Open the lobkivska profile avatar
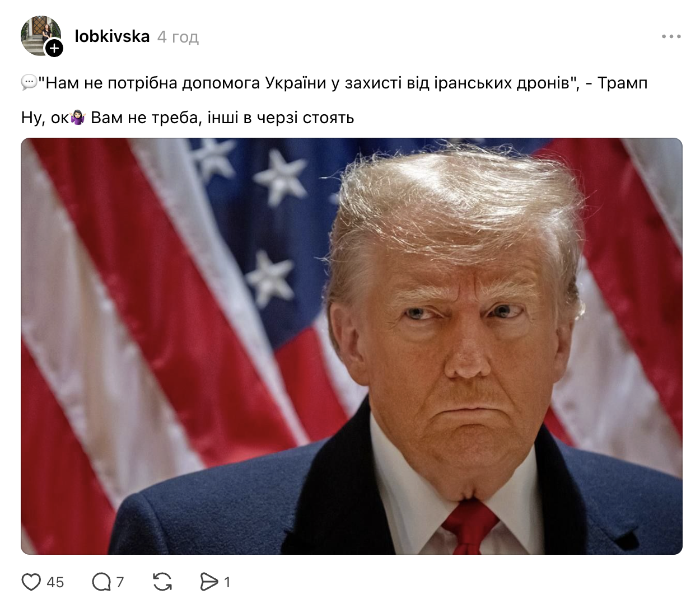 [x=41, y=36]
